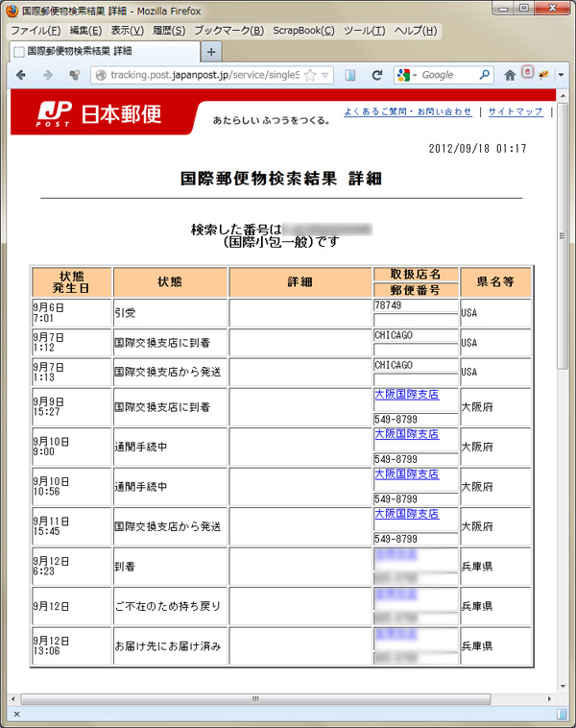
Task: Open the toolbar overflow dropdown arrow
Action: tap(562, 75)
